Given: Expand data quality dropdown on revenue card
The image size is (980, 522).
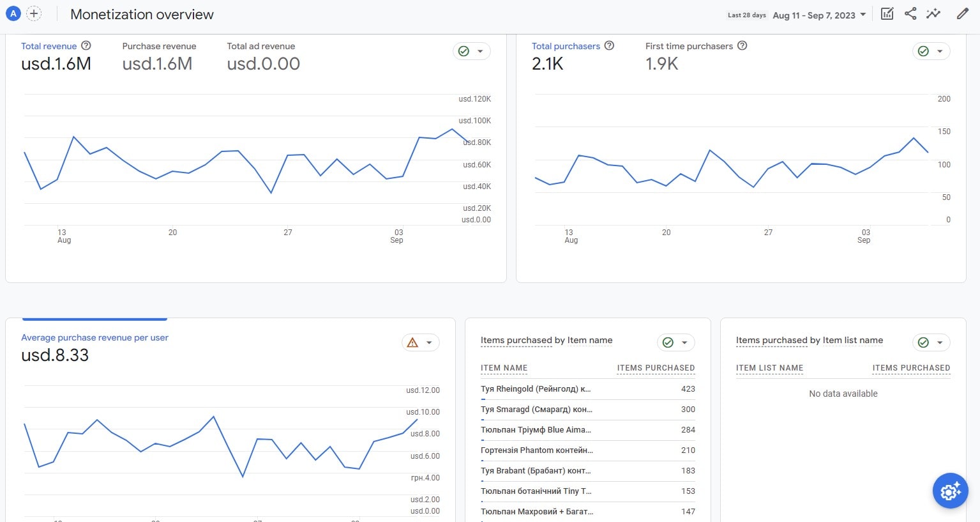Looking at the screenshot, I should pos(472,51).
